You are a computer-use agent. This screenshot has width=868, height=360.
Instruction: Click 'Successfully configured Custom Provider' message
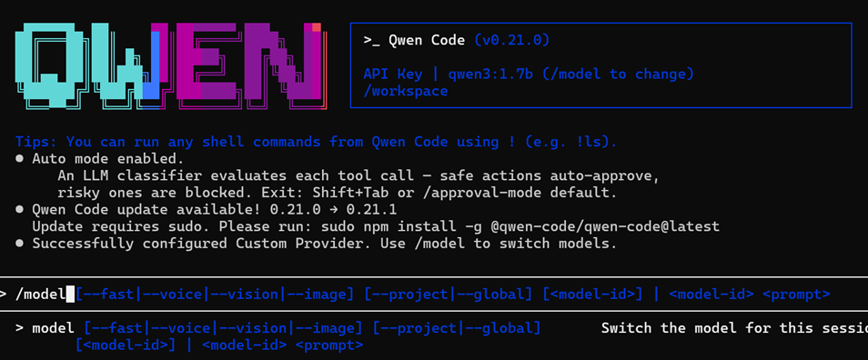pyautogui.click(x=325, y=244)
